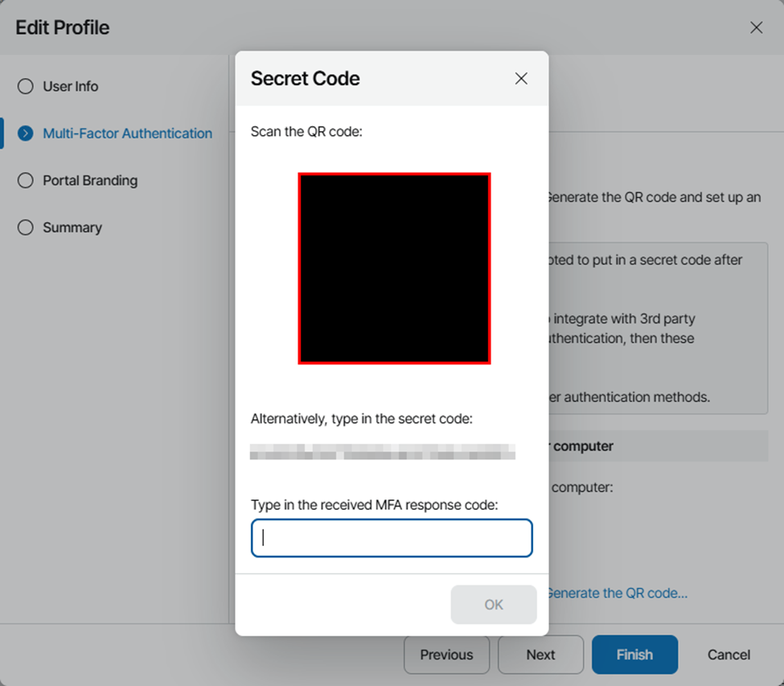Jump to the Summary step label
Viewport: 784px width, 686px height.
click(x=72, y=228)
